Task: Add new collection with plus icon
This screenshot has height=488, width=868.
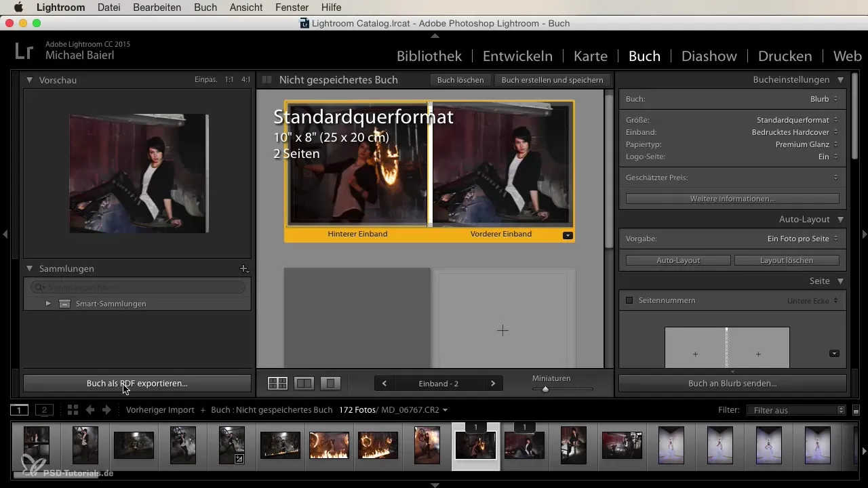Action: point(244,268)
